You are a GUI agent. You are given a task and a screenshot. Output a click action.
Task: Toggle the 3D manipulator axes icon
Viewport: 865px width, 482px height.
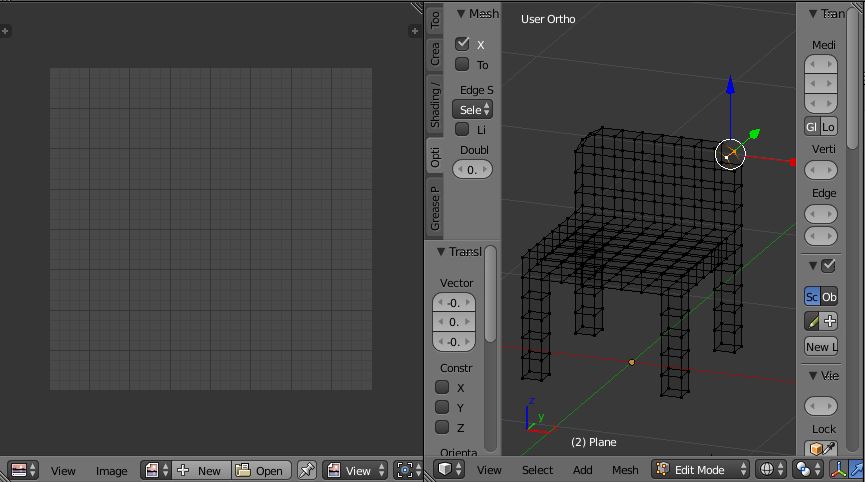click(839, 469)
